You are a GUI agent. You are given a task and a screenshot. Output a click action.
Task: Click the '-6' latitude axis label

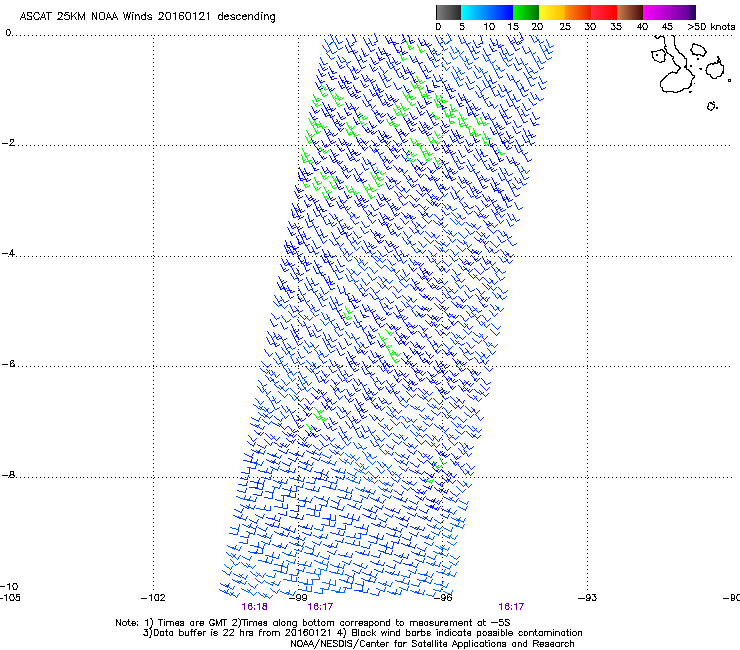pyautogui.click(x=8, y=363)
